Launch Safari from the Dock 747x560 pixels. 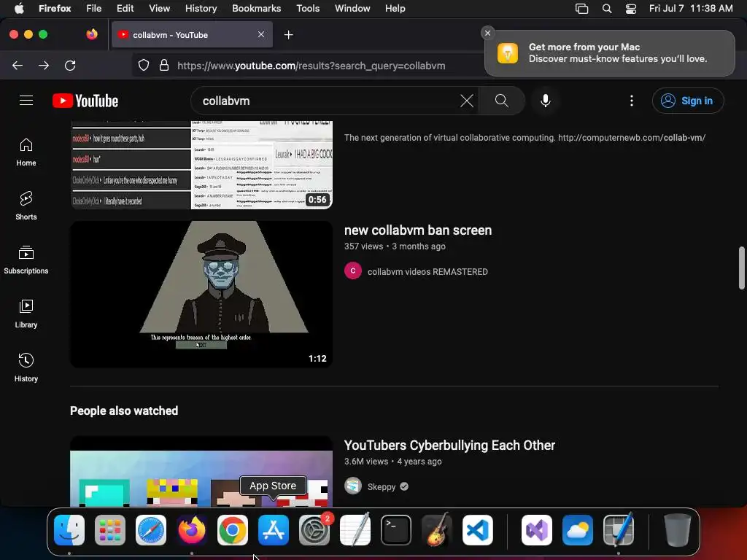point(151,530)
